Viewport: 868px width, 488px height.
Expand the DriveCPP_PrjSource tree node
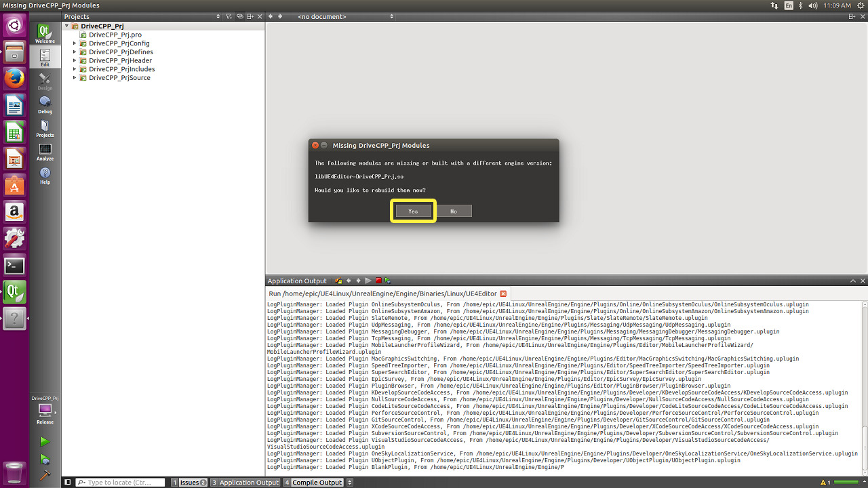75,78
